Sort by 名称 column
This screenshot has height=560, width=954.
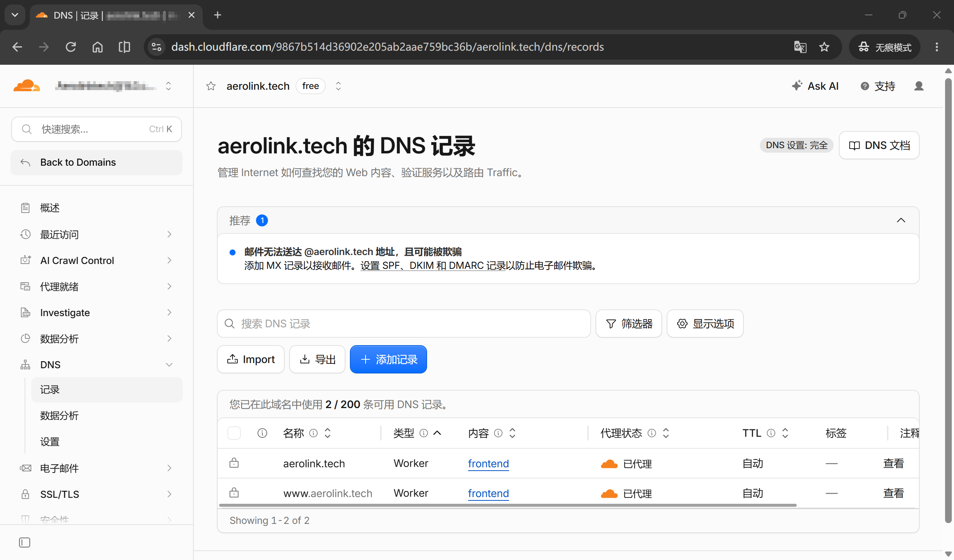328,433
